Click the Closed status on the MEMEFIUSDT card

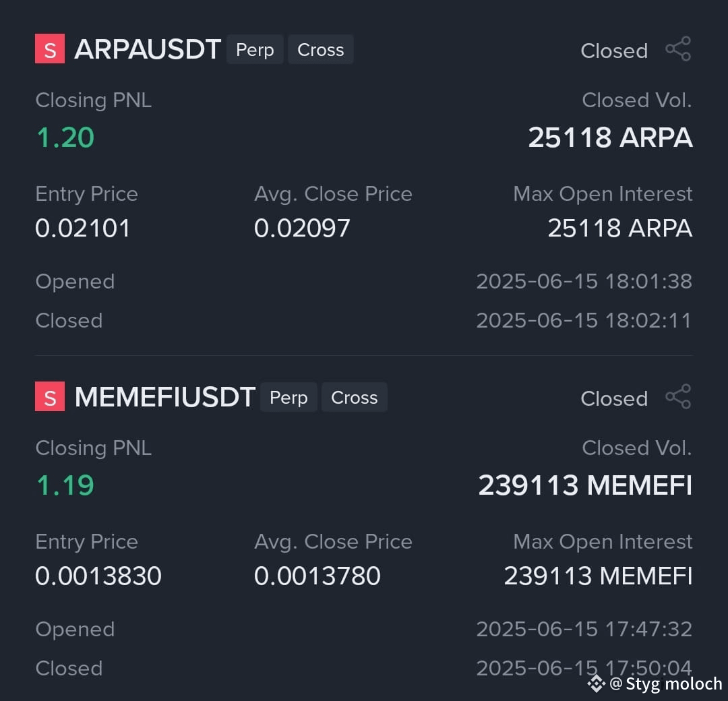(614, 398)
